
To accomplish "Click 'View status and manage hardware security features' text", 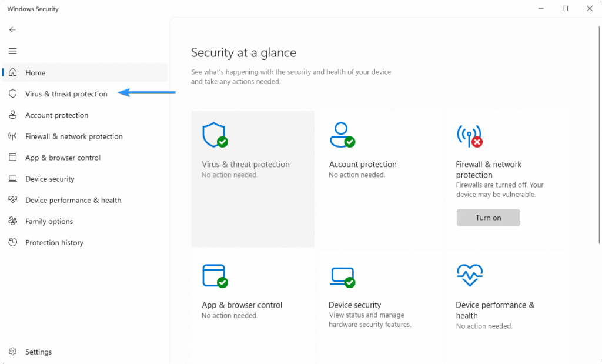I will coord(370,319).
